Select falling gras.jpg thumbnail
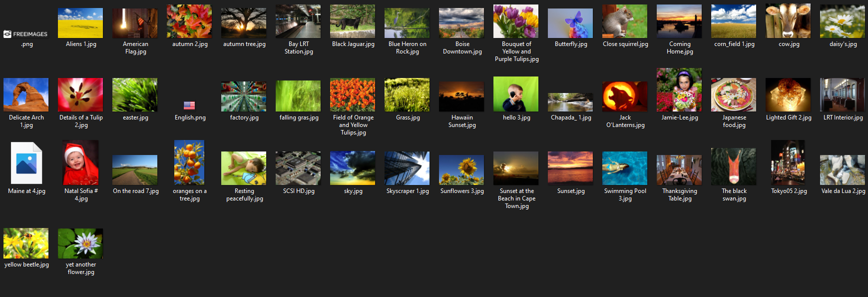 click(x=298, y=96)
